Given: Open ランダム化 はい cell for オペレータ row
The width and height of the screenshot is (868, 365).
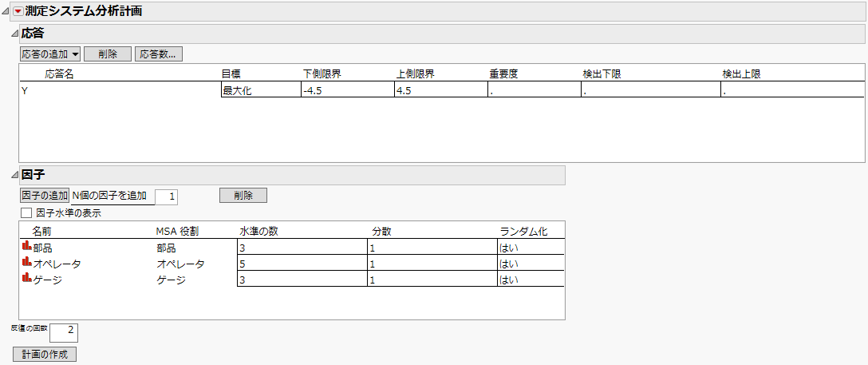Looking at the screenshot, I should tap(531, 263).
